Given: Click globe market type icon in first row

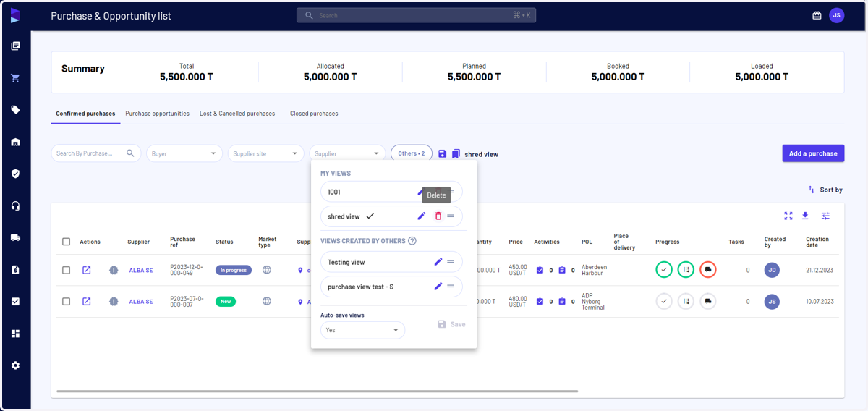Looking at the screenshot, I should (x=267, y=270).
